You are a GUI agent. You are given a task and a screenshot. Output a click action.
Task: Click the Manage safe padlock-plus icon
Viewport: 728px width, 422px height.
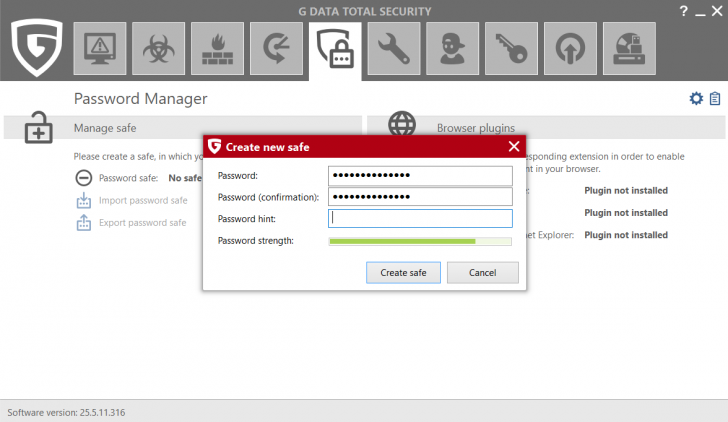point(38,128)
